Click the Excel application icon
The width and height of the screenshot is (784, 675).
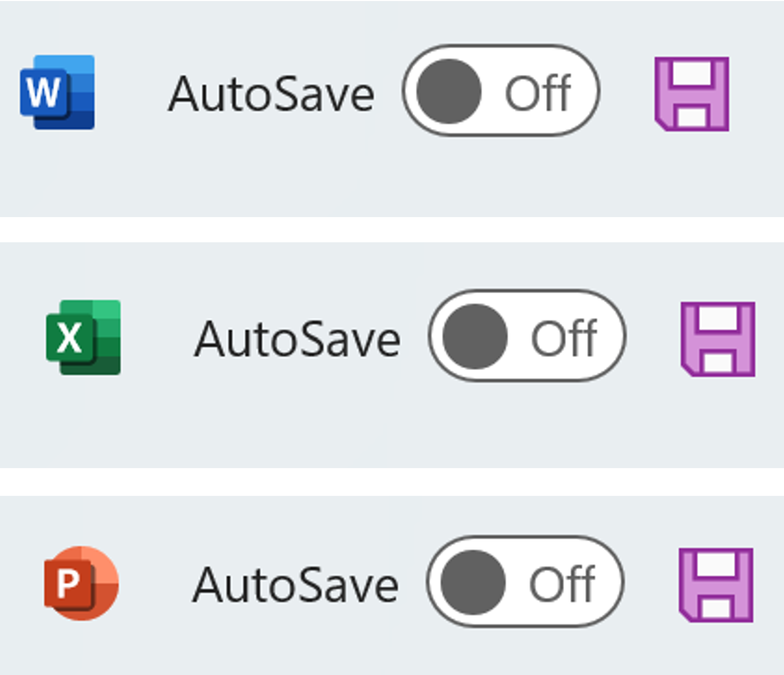pyautogui.click(x=84, y=337)
